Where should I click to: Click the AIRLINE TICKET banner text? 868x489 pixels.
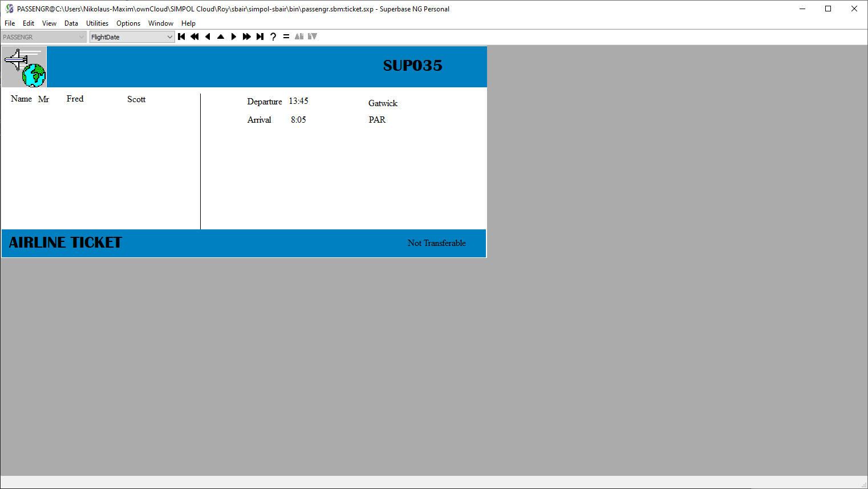click(64, 242)
